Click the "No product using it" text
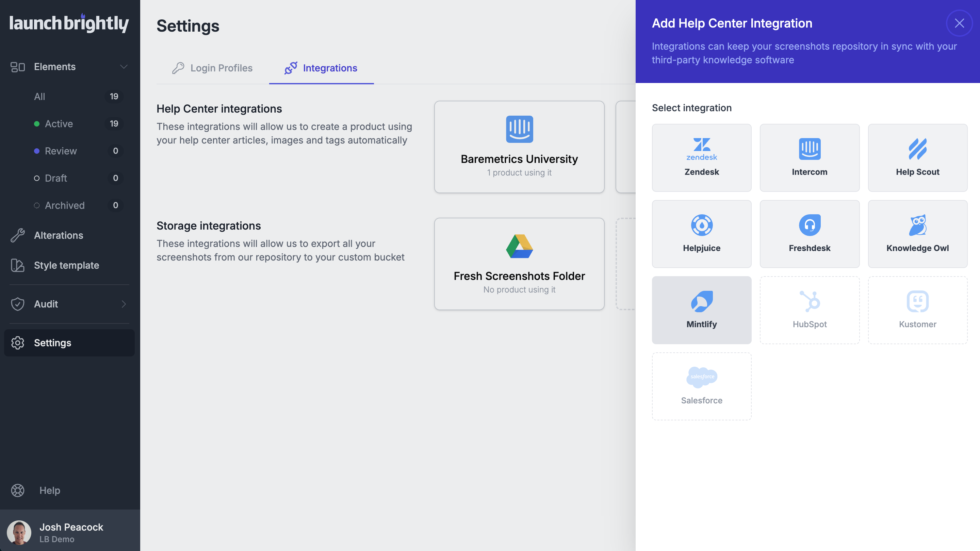980x551 pixels. pyautogui.click(x=519, y=290)
